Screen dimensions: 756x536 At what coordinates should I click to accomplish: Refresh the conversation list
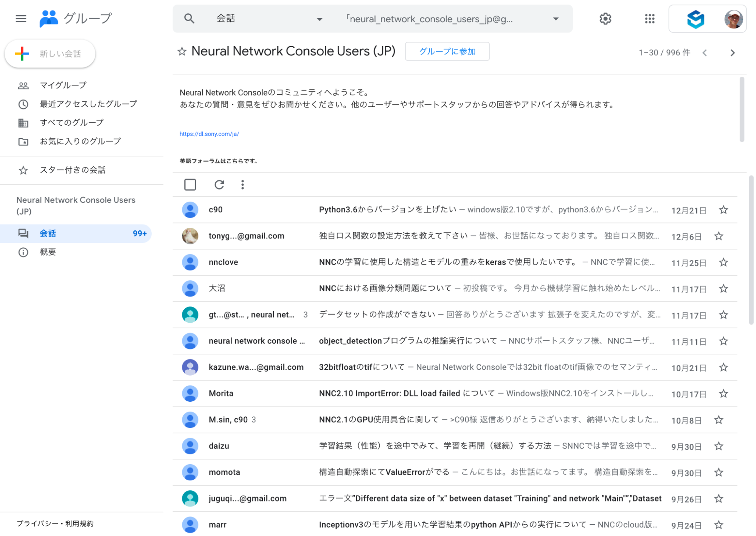pyautogui.click(x=219, y=185)
